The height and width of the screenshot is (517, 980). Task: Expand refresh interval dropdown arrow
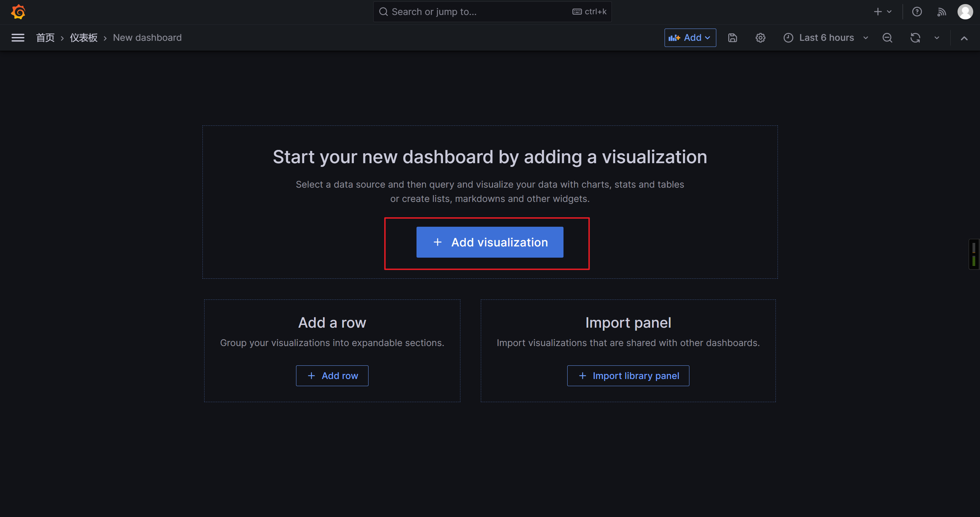pos(937,38)
